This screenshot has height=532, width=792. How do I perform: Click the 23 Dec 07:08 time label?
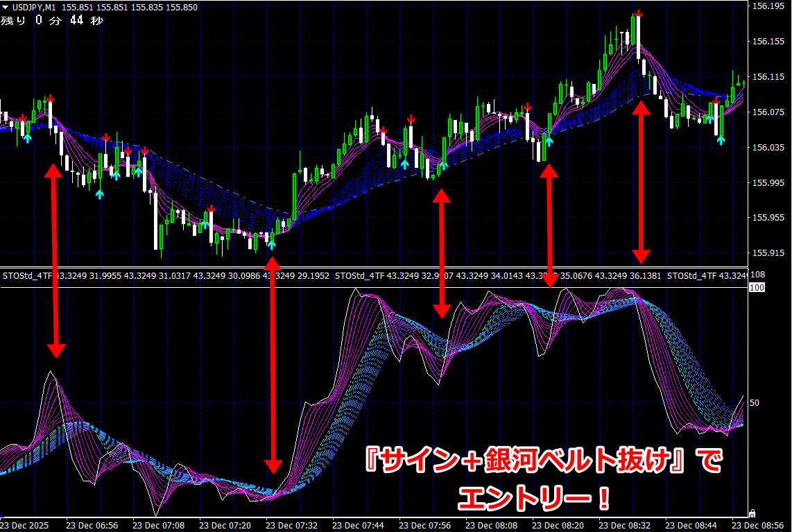(159, 526)
